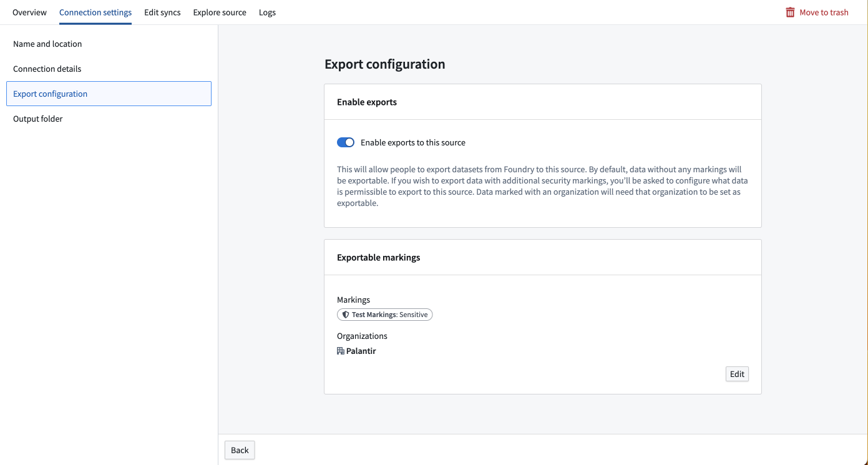
Task: Click the Enable exports to this source label
Action: (413, 142)
